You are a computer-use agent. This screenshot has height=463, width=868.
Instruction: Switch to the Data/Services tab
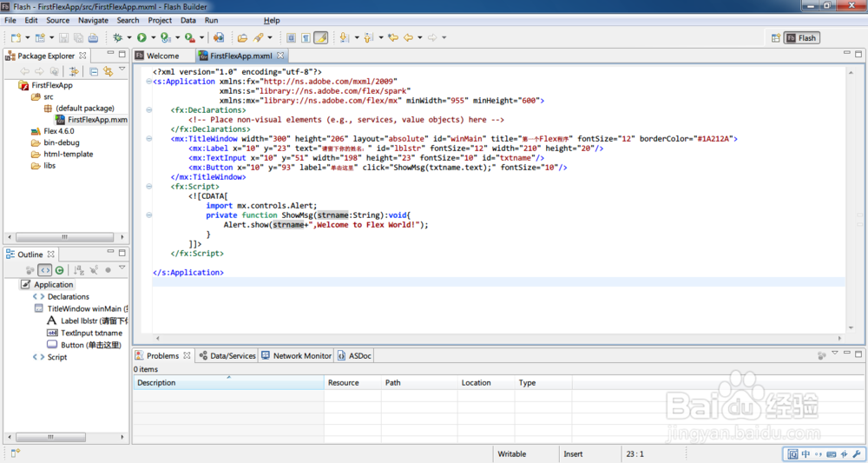pyautogui.click(x=227, y=355)
